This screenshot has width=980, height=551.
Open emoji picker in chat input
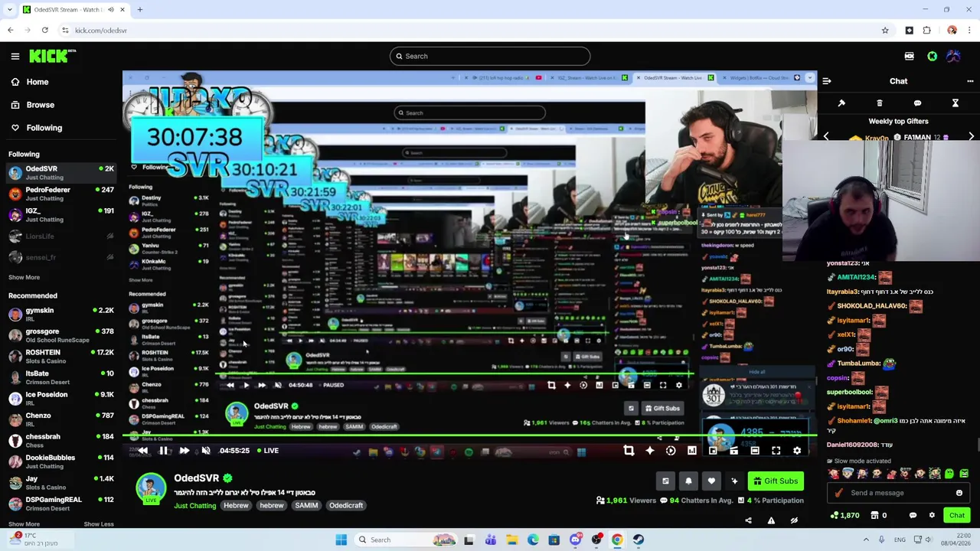(x=959, y=493)
